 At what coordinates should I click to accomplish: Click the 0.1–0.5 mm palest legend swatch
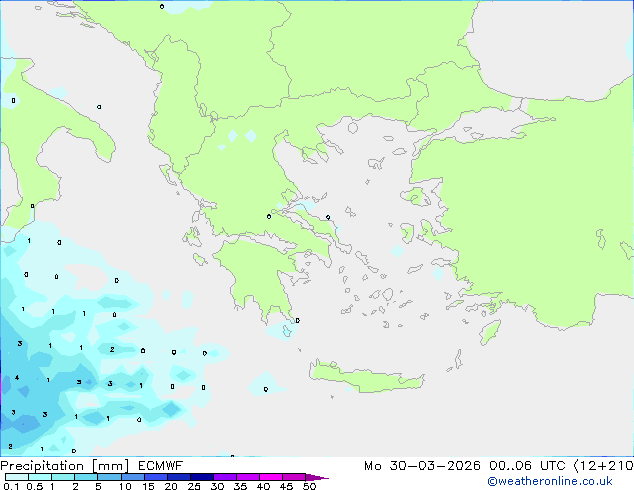(x=17, y=477)
